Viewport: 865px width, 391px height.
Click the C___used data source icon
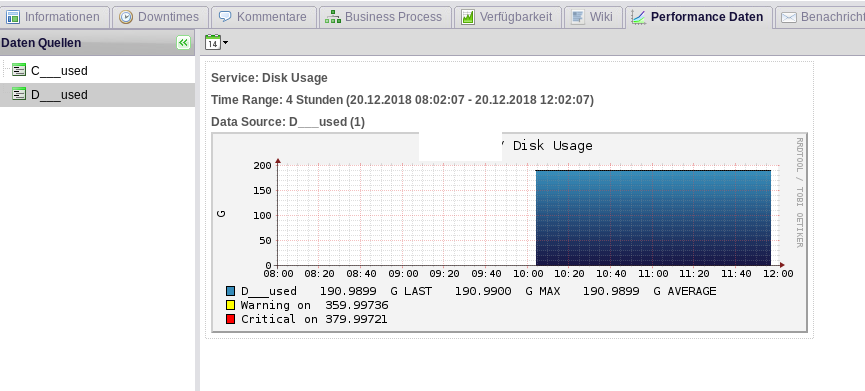click(19, 70)
